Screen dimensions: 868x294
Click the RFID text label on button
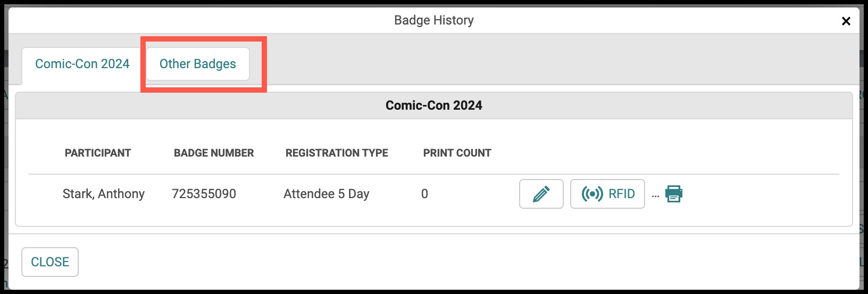tap(622, 194)
